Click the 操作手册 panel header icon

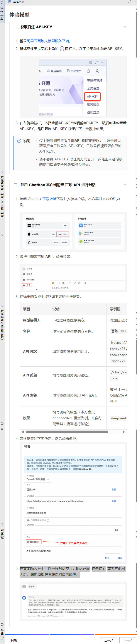(x=10, y=2)
